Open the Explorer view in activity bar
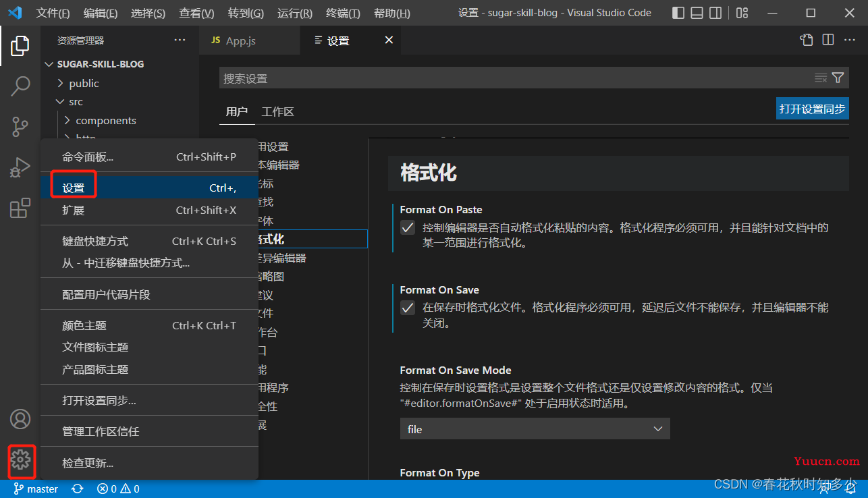This screenshot has height=498, width=868. coord(20,46)
